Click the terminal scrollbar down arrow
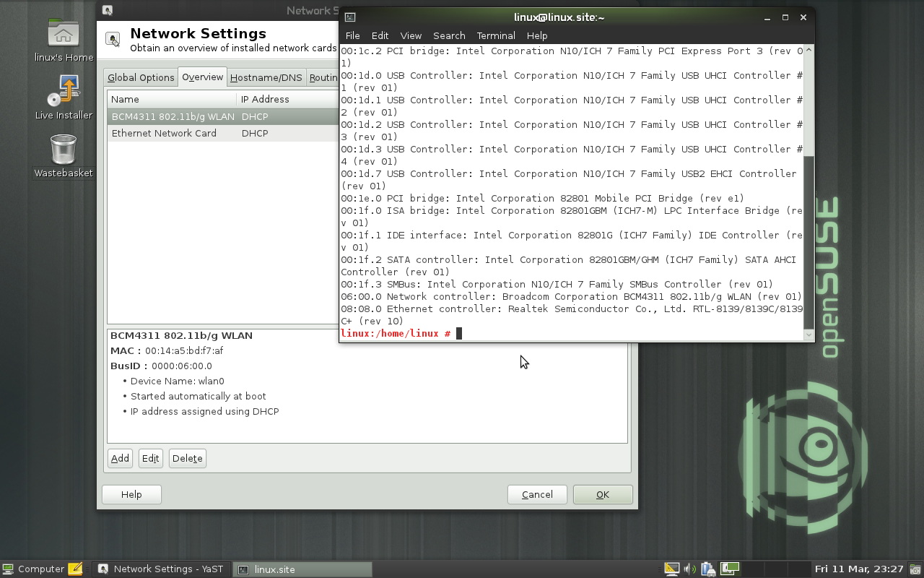The height and width of the screenshot is (578, 924). click(809, 335)
